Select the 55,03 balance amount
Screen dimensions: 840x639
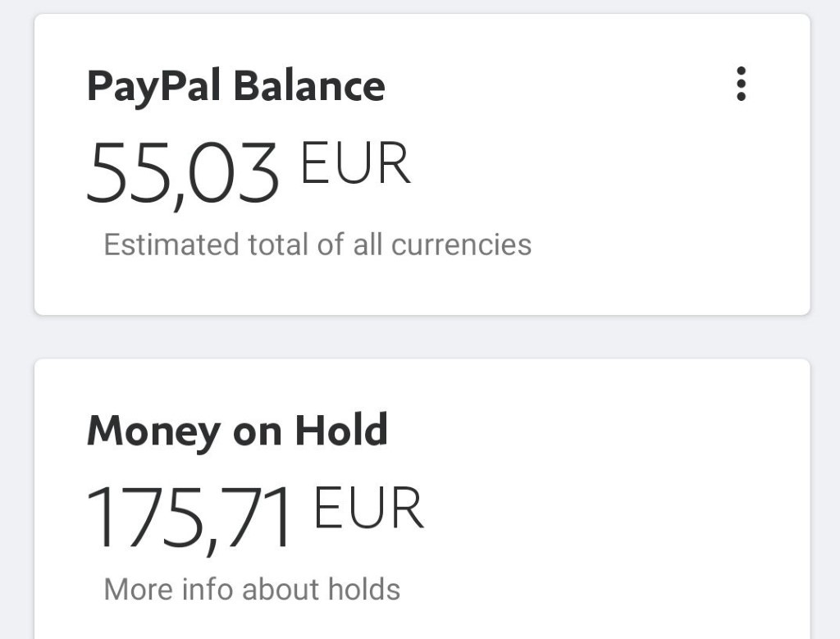tap(183, 172)
